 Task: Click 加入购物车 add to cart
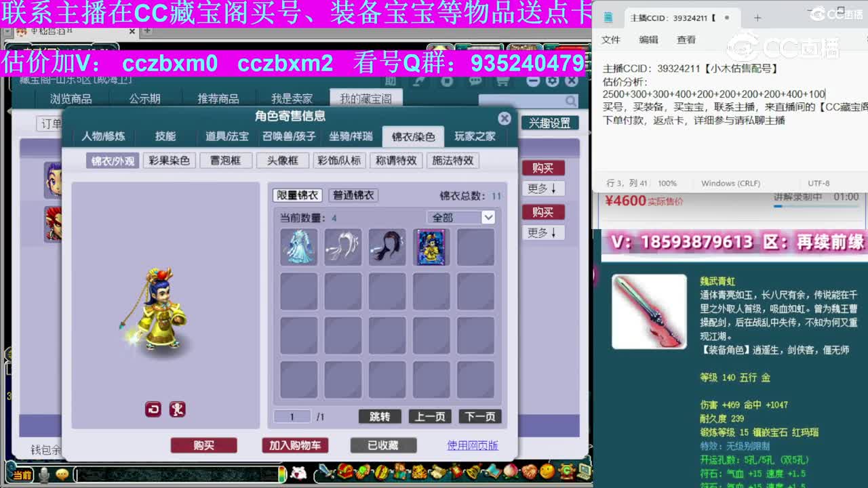tap(295, 445)
